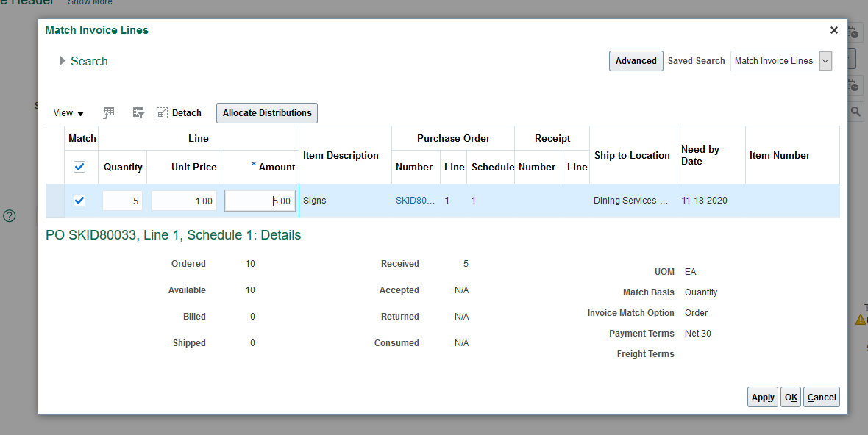Toggle the select-all Match checkbox in the header

pyautogui.click(x=79, y=167)
